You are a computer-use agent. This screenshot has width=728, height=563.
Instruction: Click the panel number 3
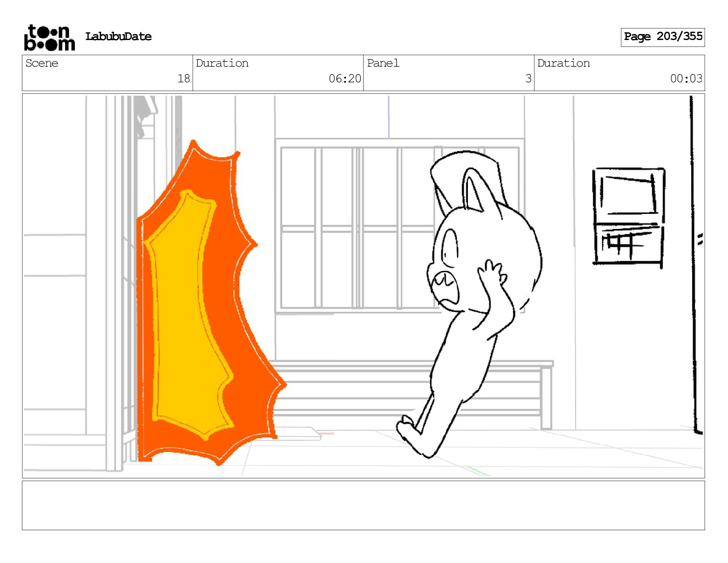point(529,79)
